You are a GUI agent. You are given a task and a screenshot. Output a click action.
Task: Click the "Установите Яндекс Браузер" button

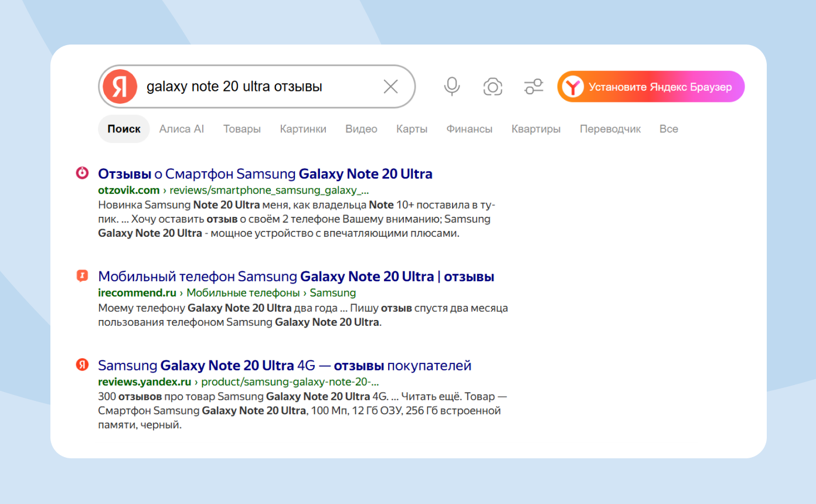coord(651,87)
